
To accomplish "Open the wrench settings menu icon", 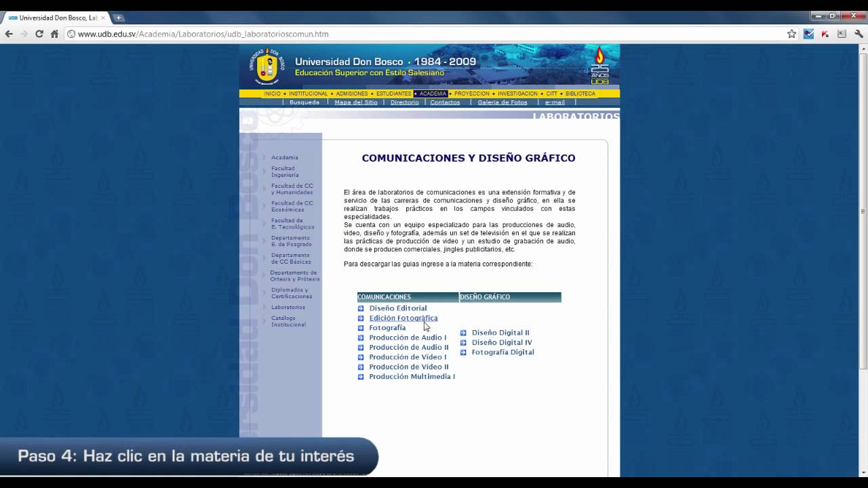I will point(859,34).
